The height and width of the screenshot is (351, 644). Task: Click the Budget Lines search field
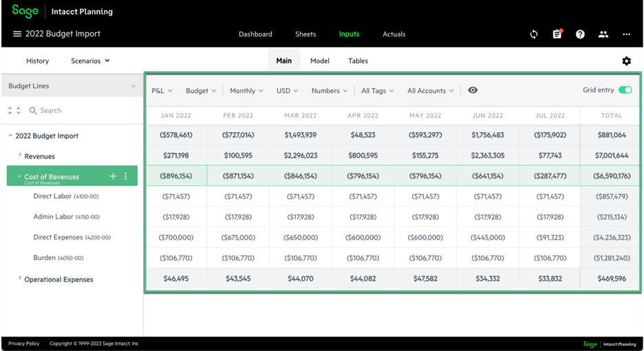click(85, 110)
